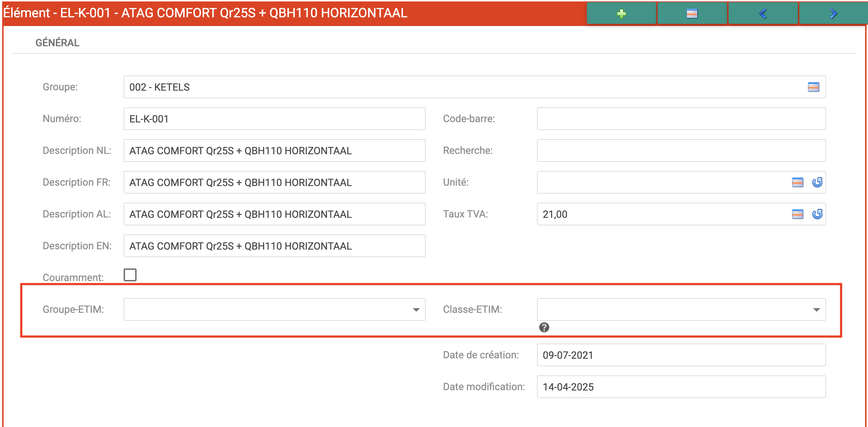Click the Date de création label
This screenshot has width=868, height=427.
point(481,355)
